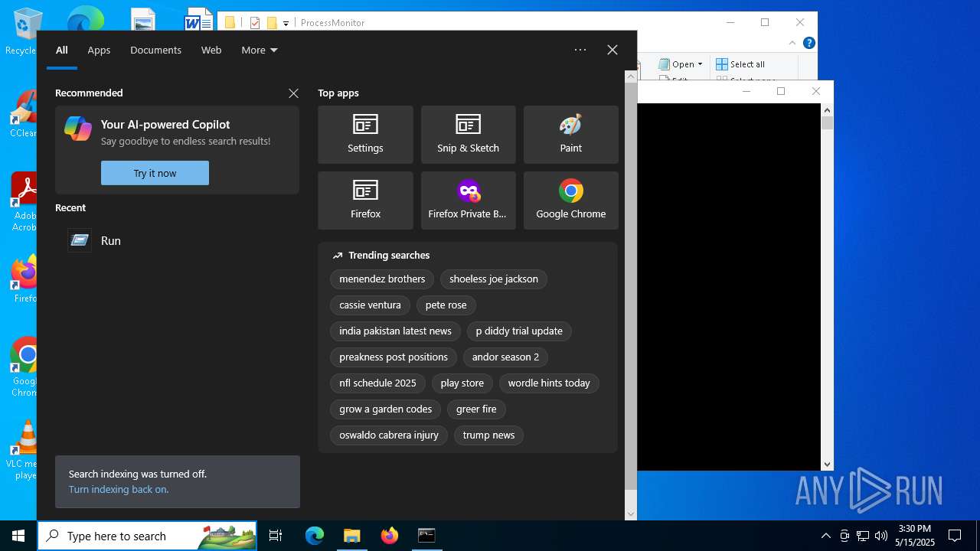Click the search panel vertical scrollbar
Screen dimensions: 980x551
point(631,287)
